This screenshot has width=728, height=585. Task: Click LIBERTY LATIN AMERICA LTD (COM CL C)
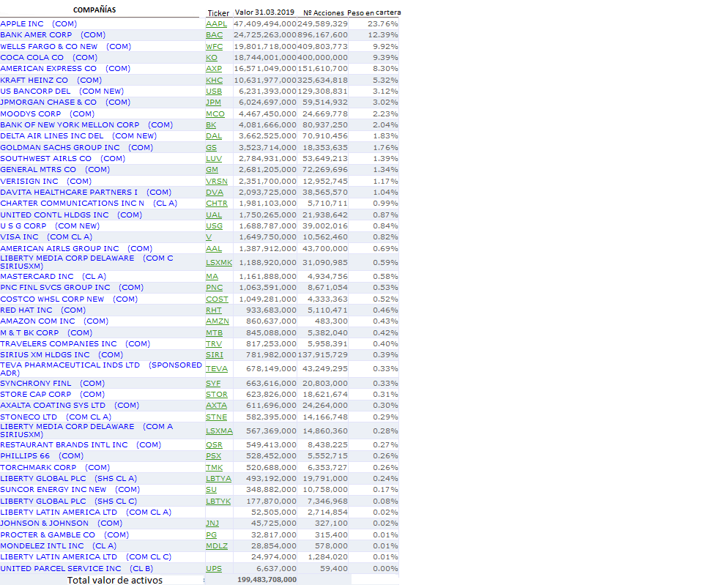pos(86,556)
